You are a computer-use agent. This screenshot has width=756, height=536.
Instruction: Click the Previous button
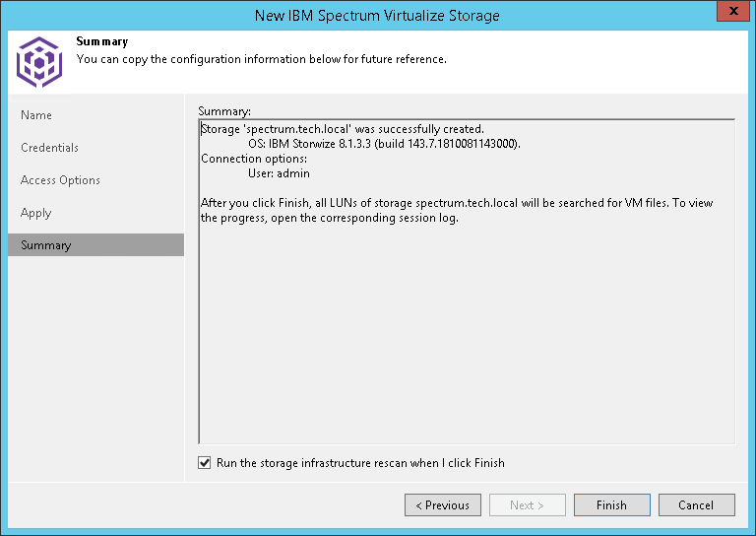(443, 505)
